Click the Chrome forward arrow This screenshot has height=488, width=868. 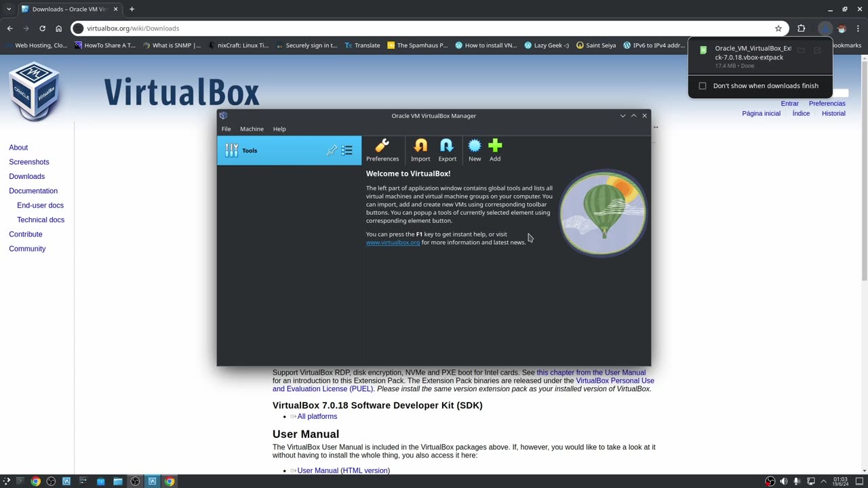[26, 28]
